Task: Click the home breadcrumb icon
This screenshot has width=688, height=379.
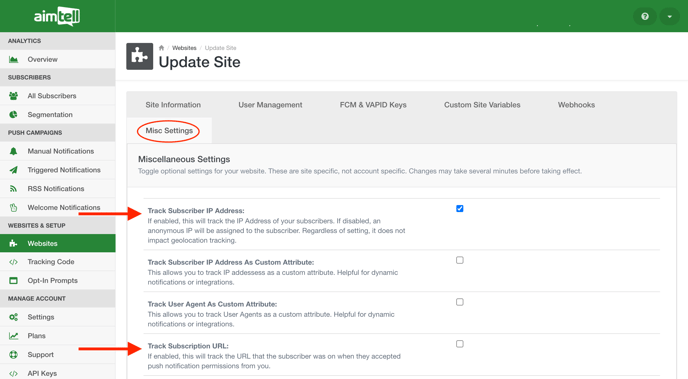Action: pyautogui.click(x=161, y=48)
